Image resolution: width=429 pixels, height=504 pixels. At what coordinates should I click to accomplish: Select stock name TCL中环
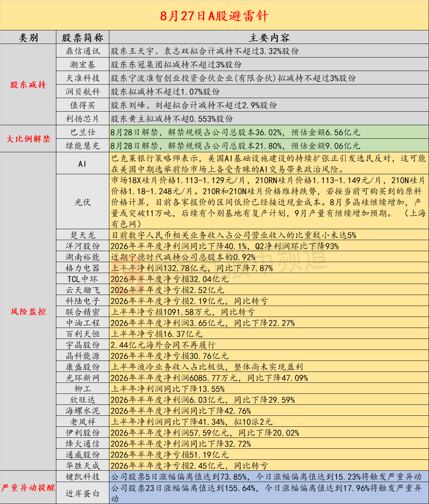83,279
